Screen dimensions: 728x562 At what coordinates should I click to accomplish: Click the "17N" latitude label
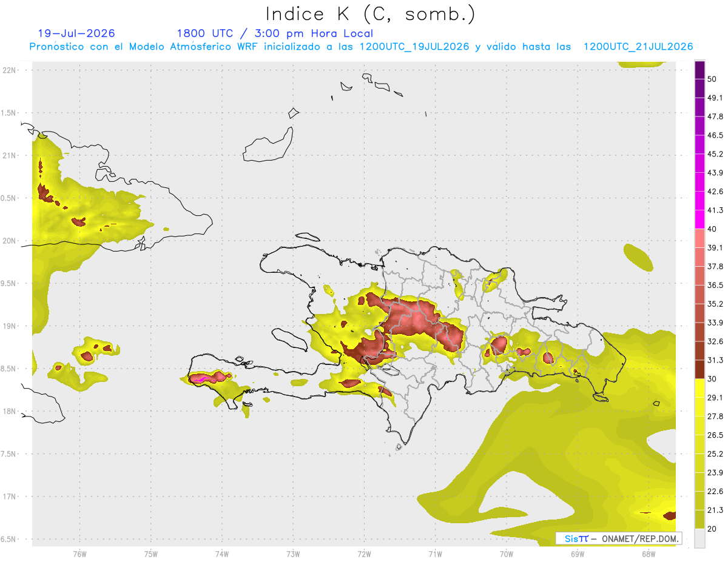coord(9,497)
